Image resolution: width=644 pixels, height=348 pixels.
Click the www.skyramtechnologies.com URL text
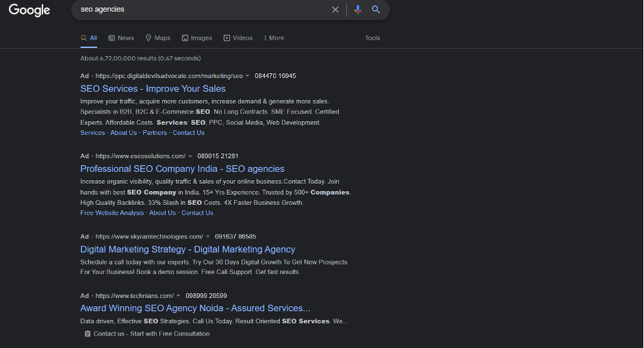pos(149,236)
